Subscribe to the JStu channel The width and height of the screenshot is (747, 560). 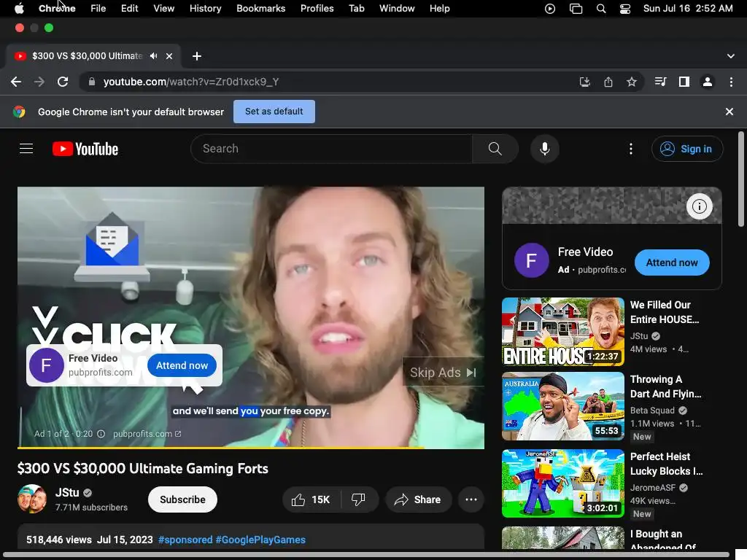182,499
